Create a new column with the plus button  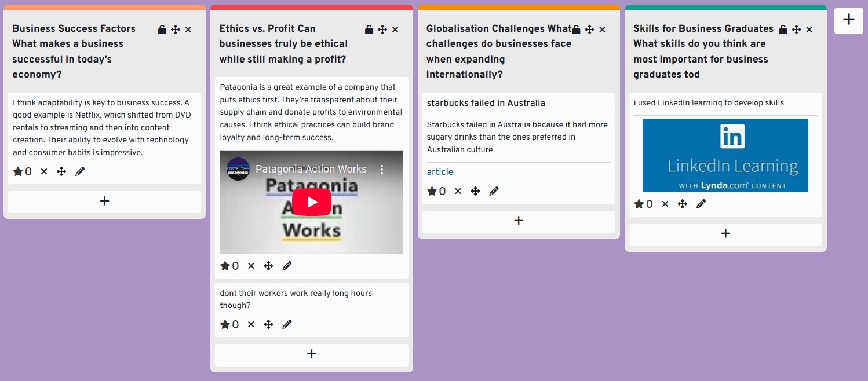click(x=848, y=20)
